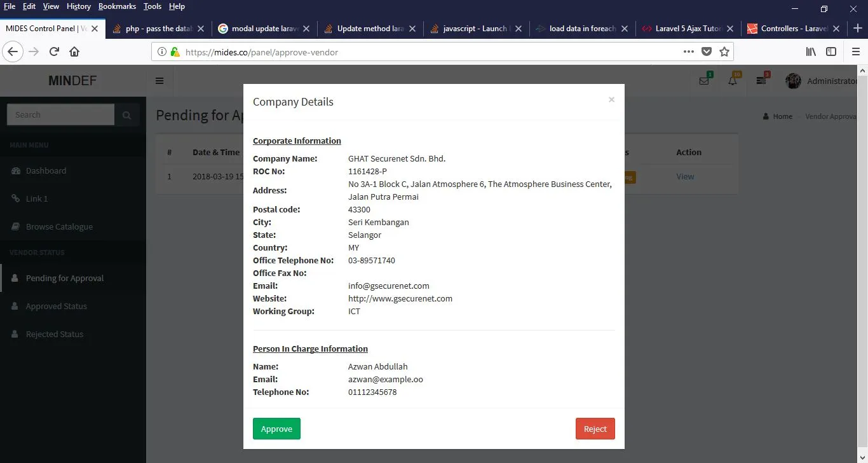Open the notifications bell in header
868x463 pixels.
coord(733,81)
